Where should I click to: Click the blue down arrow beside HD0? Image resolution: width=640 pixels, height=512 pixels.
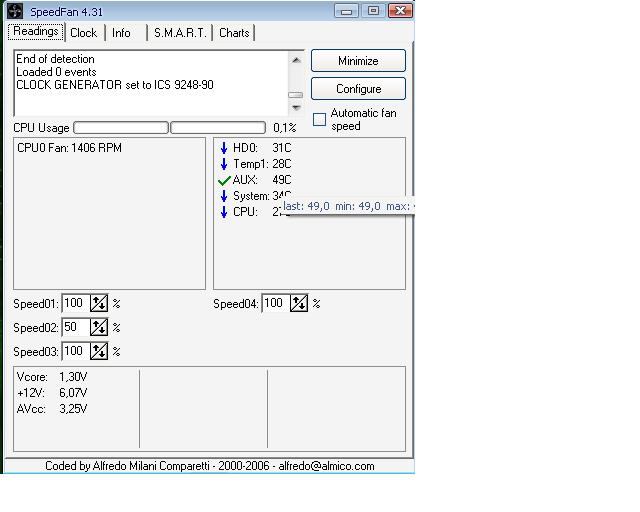coord(224,148)
